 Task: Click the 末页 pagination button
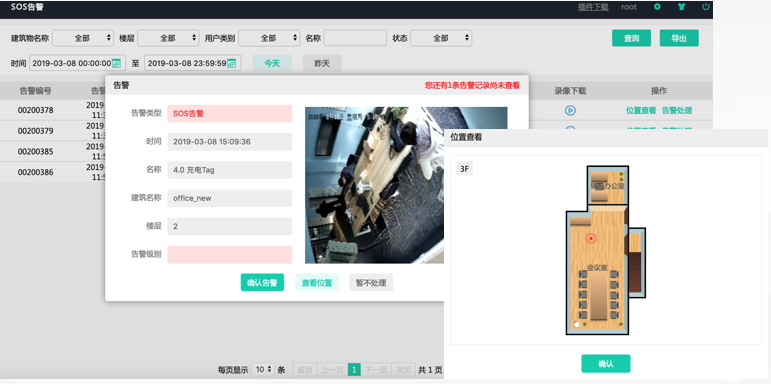tap(404, 370)
